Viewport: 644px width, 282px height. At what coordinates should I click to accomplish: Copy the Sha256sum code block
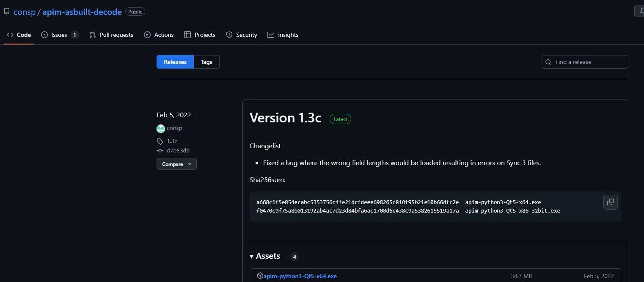coord(611,202)
